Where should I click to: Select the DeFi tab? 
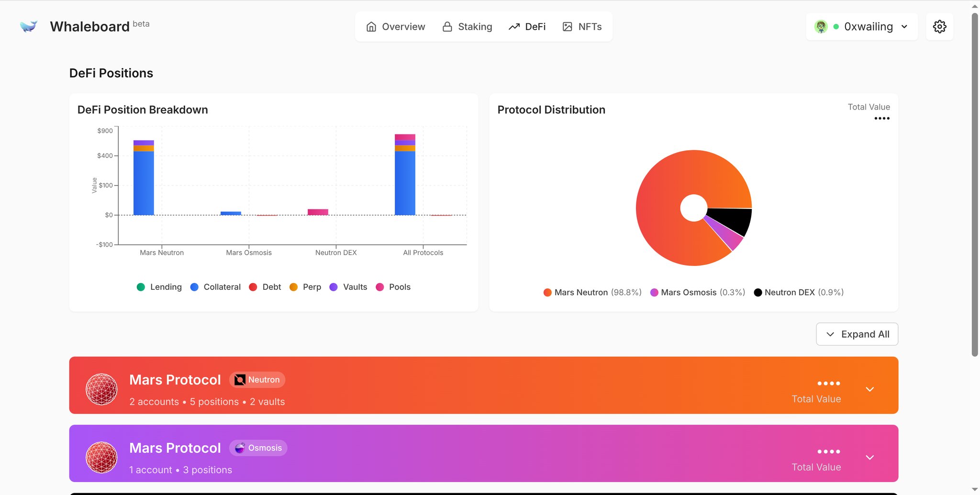pyautogui.click(x=527, y=27)
